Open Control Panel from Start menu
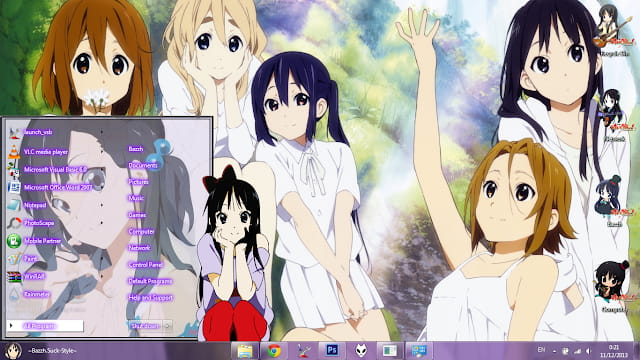Screen dimensions: 640x360 point(145,264)
